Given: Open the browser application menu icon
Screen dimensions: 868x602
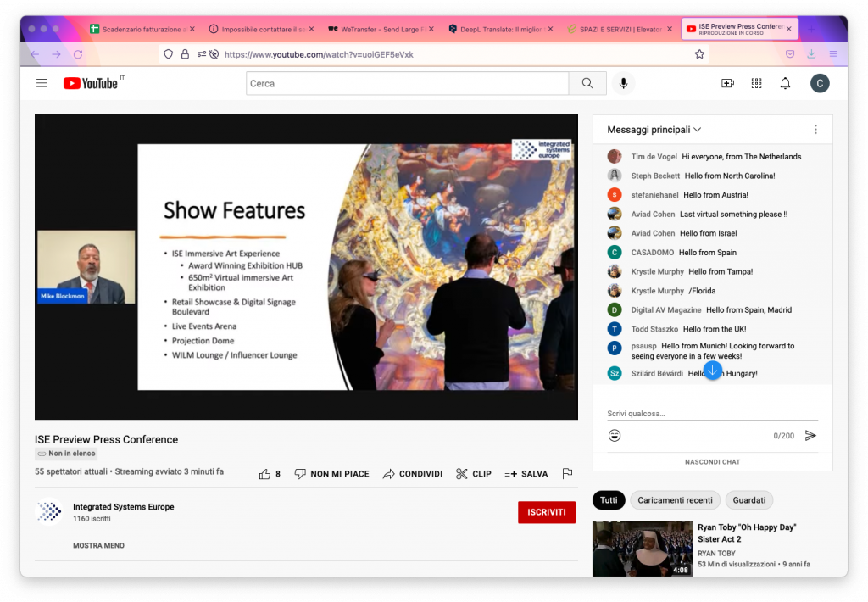Looking at the screenshot, I should [x=833, y=54].
